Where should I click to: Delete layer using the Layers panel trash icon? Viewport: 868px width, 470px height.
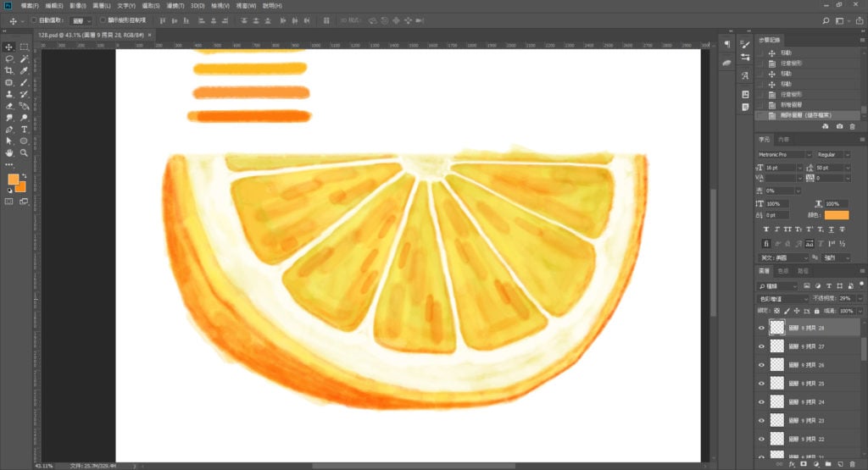[852, 464]
